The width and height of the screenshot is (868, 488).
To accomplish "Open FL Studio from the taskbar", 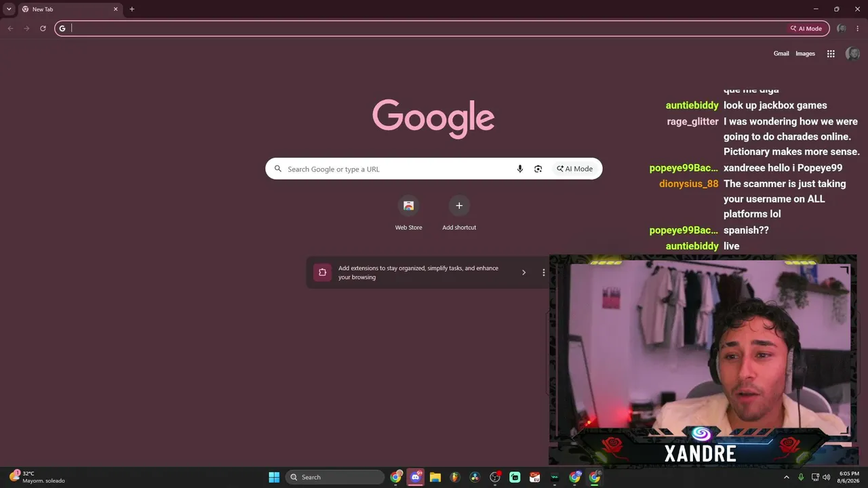I will point(455,477).
